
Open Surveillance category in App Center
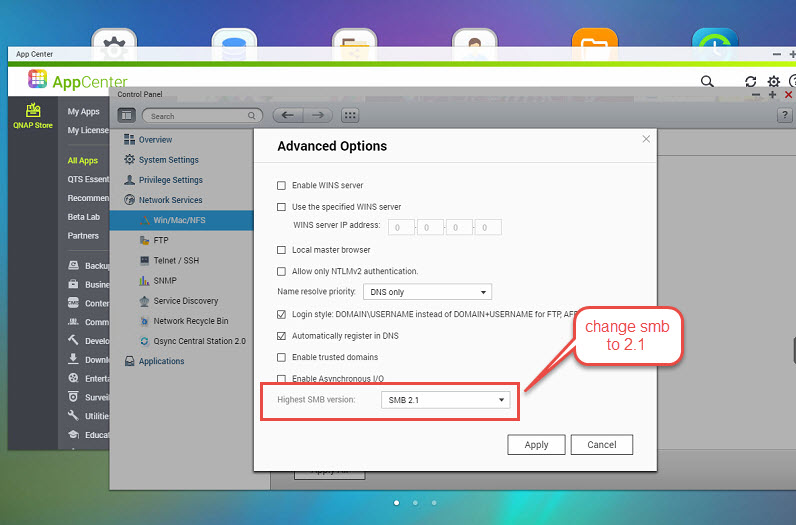(89, 397)
